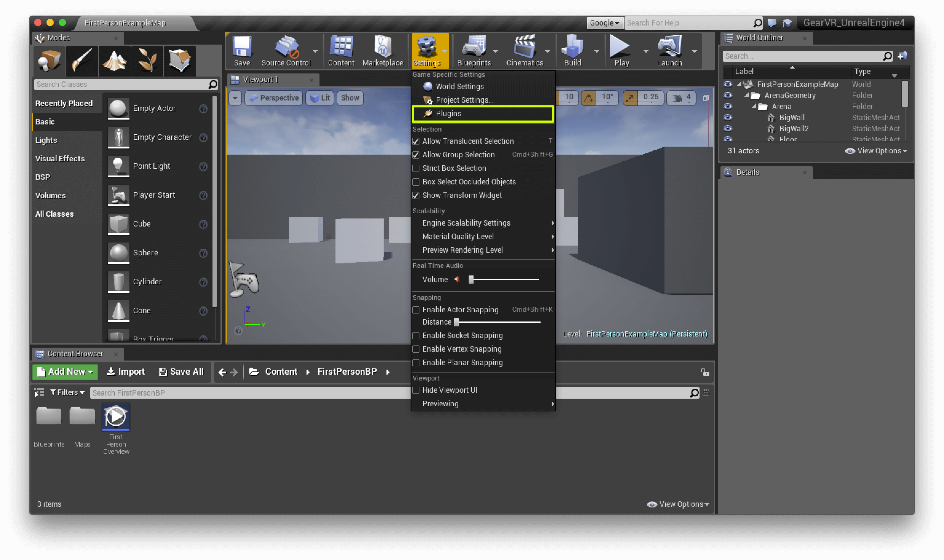Enable Actor Snapping checkbox
Image resolution: width=944 pixels, height=560 pixels.
pyautogui.click(x=416, y=309)
